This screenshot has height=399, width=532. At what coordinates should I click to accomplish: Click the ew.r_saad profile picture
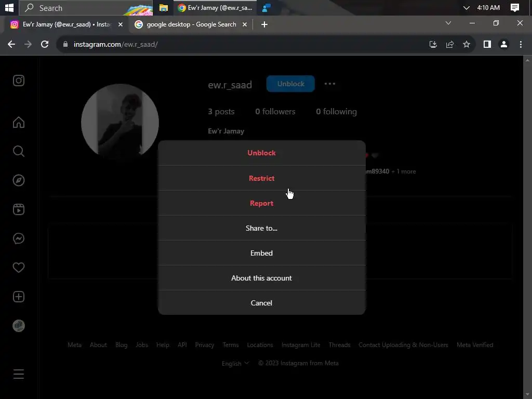(120, 123)
